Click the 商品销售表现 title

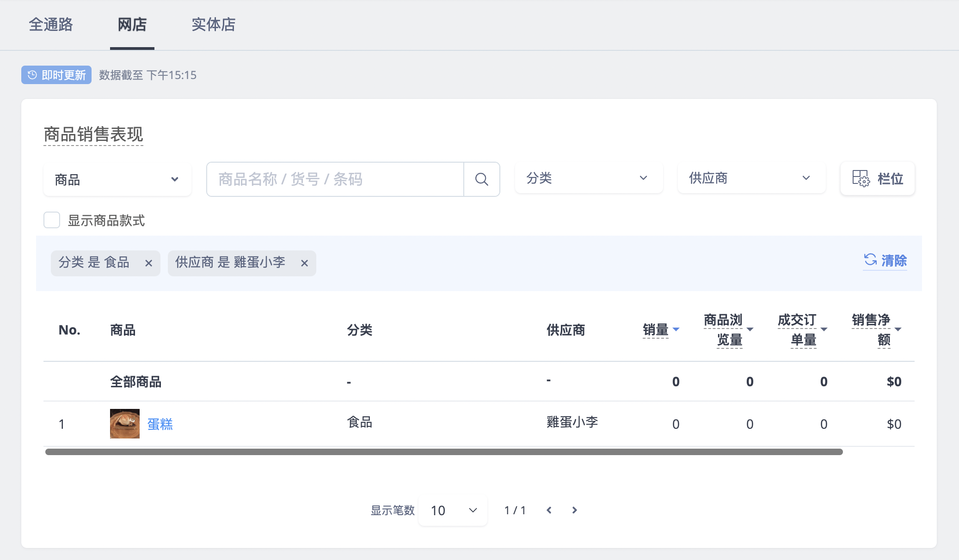click(93, 134)
